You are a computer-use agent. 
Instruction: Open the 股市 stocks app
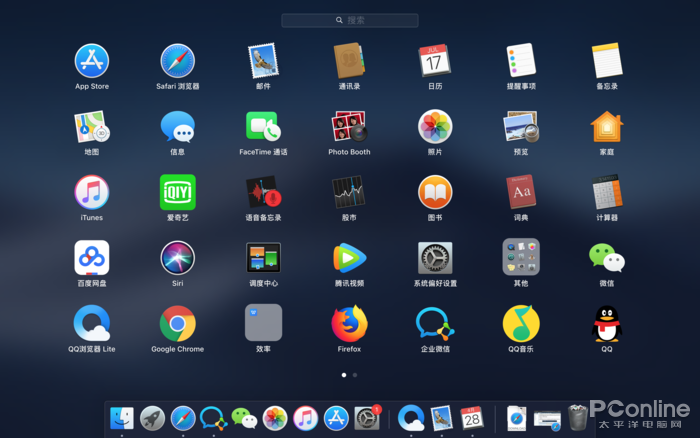pyautogui.click(x=349, y=192)
